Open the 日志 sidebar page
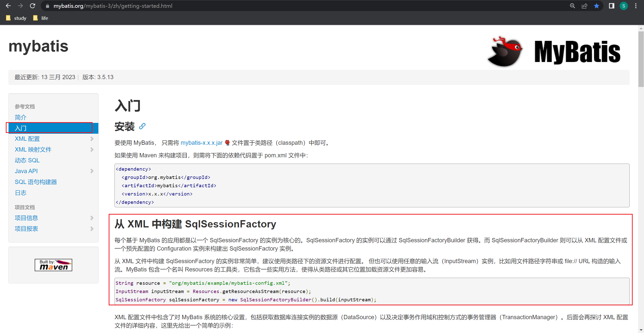 click(20, 193)
